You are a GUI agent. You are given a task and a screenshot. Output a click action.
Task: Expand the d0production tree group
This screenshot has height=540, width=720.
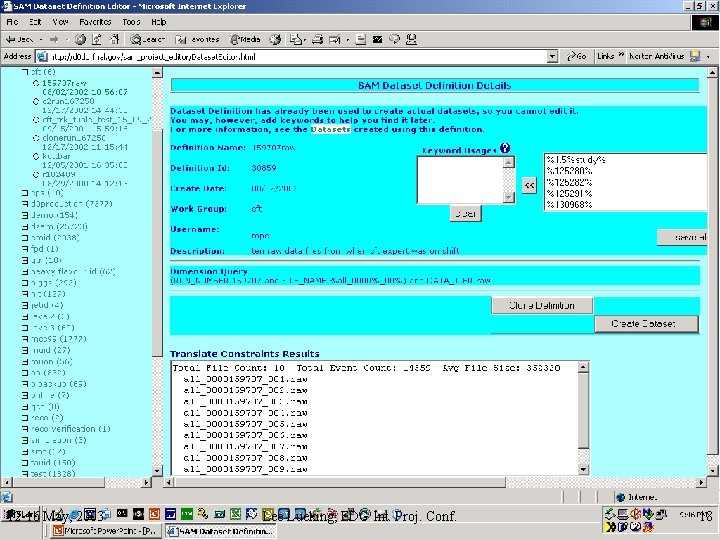(x=25, y=203)
